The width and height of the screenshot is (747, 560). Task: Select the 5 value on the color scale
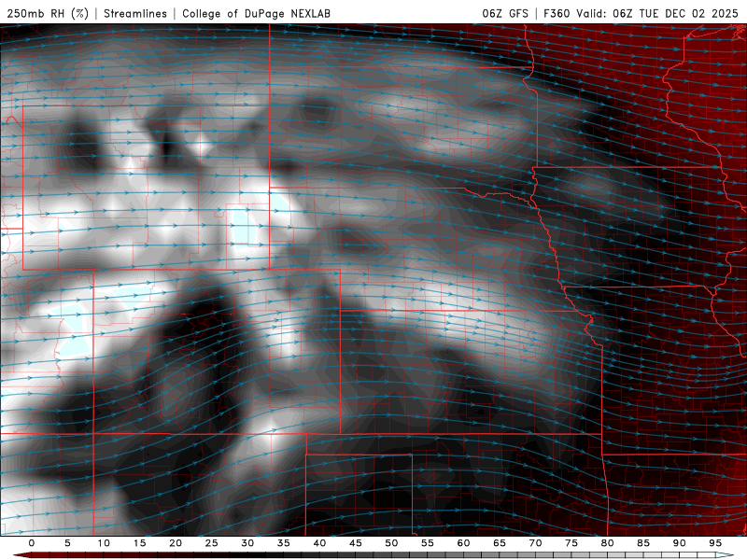[x=67, y=543]
